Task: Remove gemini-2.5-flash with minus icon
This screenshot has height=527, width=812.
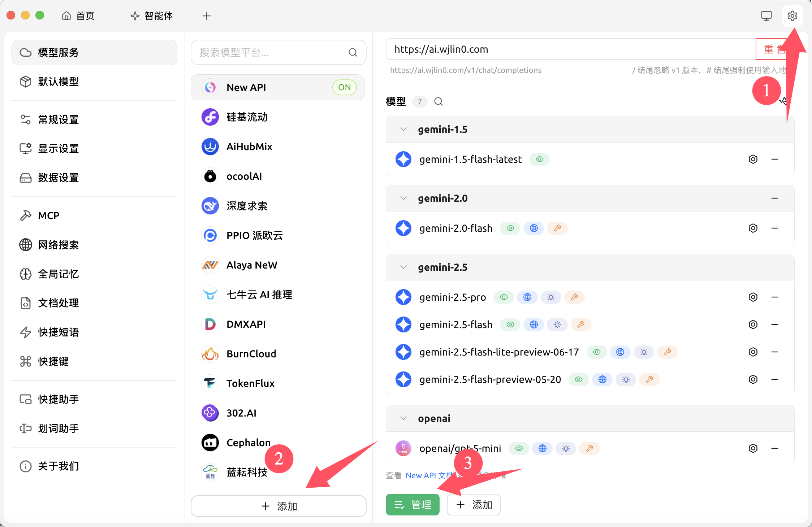Action: pyautogui.click(x=775, y=325)
